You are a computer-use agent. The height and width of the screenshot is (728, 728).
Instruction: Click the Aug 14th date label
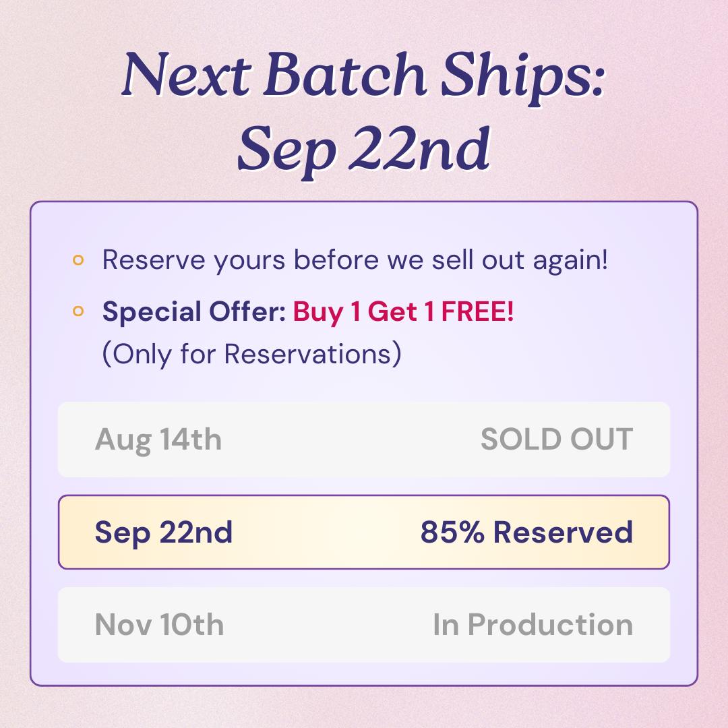tap(158, 440)
